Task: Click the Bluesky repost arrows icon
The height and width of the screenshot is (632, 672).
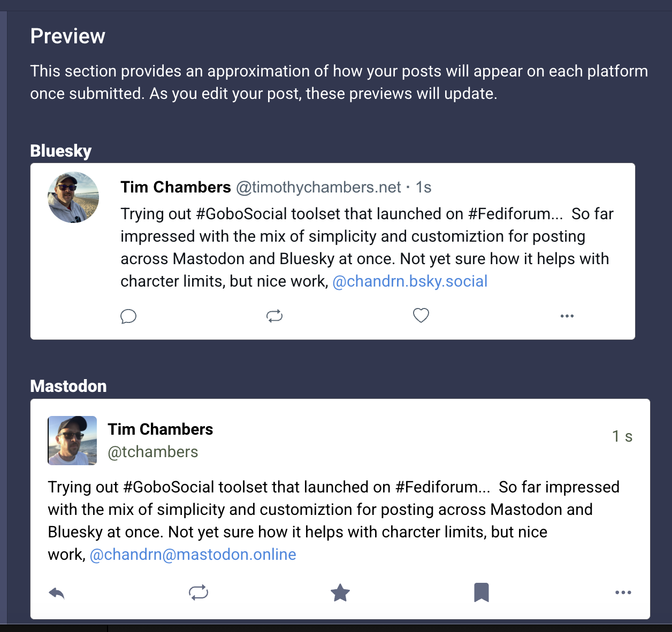Action: (274, 316)
